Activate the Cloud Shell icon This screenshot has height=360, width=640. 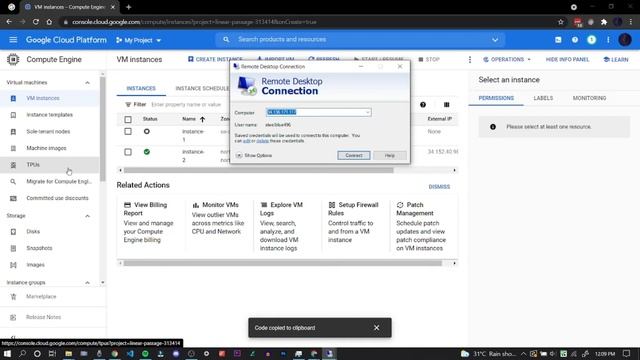[x=558, y=40]
